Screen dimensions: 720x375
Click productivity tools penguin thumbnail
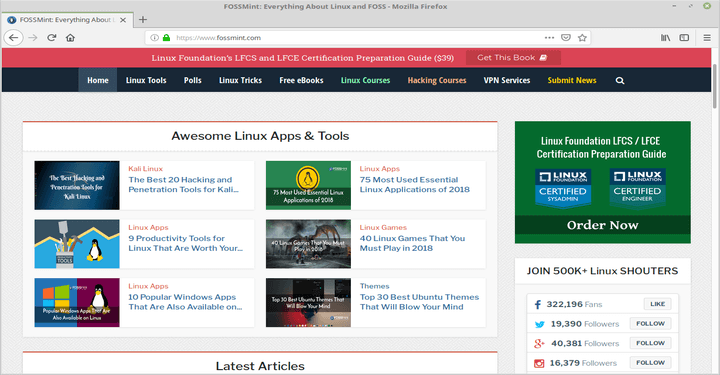(77, 244)
